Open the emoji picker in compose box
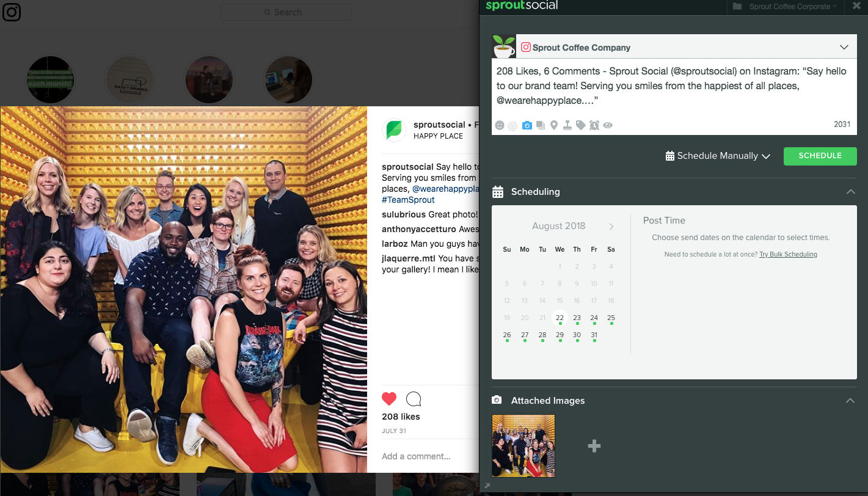 tap(500, 125)
